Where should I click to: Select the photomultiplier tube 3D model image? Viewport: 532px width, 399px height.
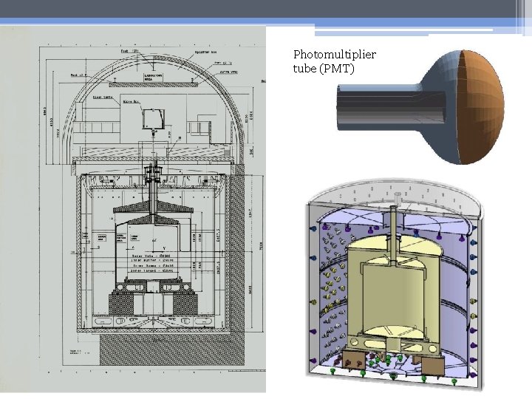click(420, 107)
